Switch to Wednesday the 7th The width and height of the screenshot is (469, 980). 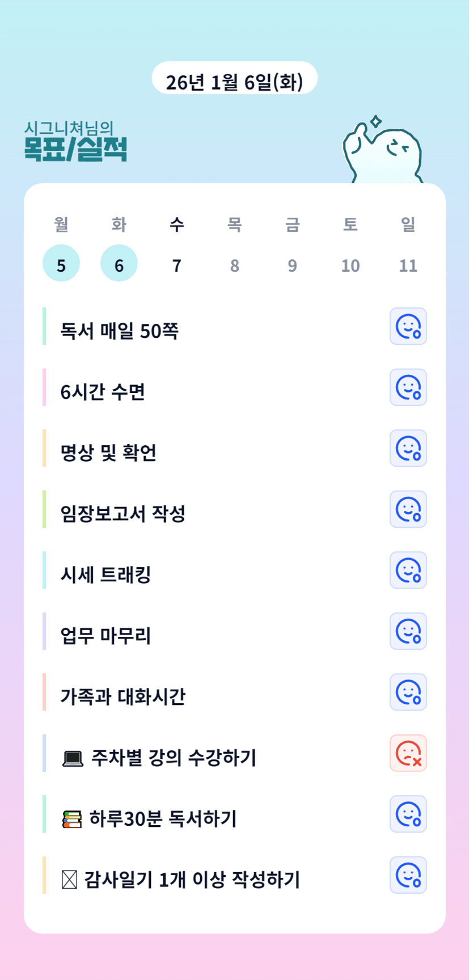[177, 265]
